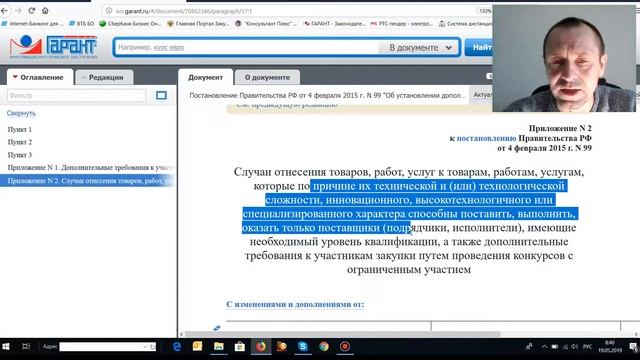Launch Microsoft Edge from the taskbar

pyautogui.click(x=177, y=347)
